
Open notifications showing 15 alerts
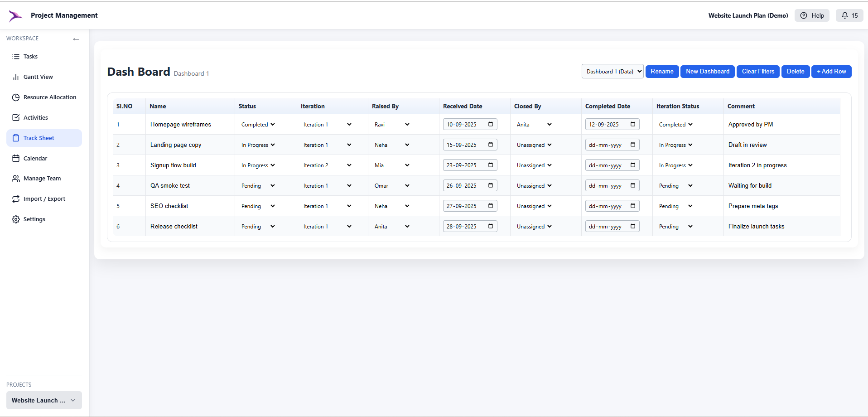coord(849,15)
